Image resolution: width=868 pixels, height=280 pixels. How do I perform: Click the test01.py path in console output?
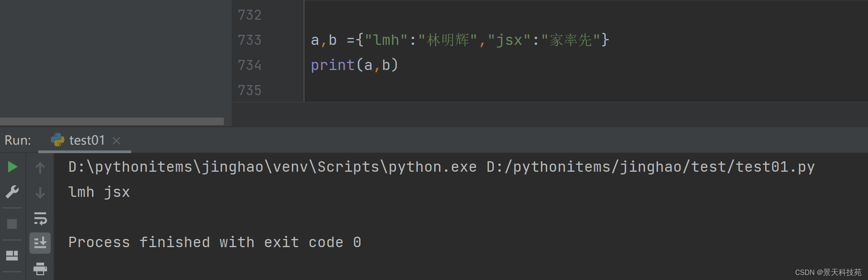tap(650, 167)
